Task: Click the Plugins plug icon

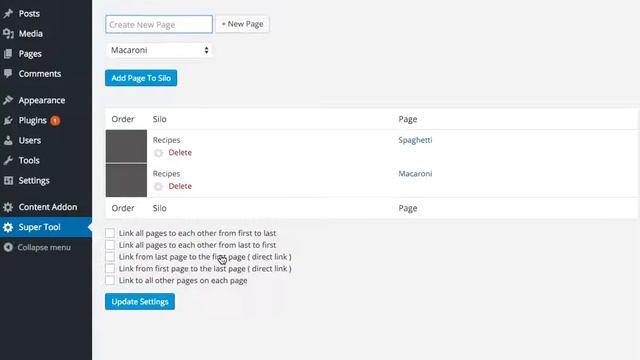Action: (8, 120)
